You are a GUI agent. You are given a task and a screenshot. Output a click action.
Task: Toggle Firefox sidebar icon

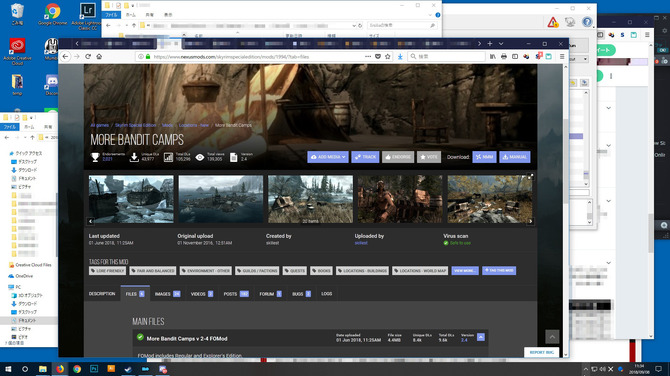[515, 56]
